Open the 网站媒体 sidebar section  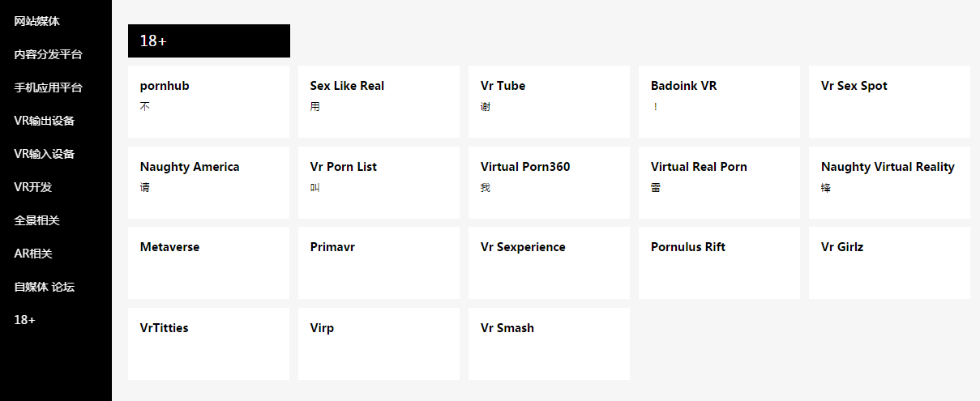click(36, 21)
